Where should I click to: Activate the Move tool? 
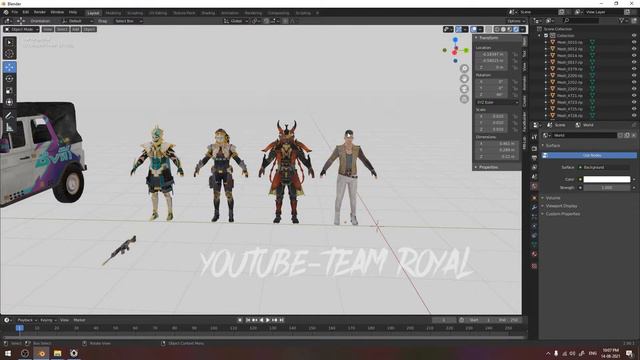point(10,67)
